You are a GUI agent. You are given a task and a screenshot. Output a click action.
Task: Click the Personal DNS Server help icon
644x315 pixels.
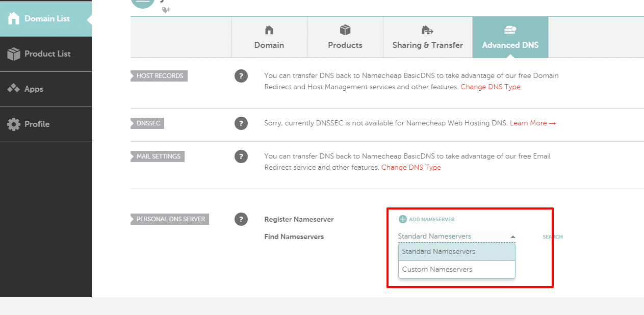tap(241, 219)
